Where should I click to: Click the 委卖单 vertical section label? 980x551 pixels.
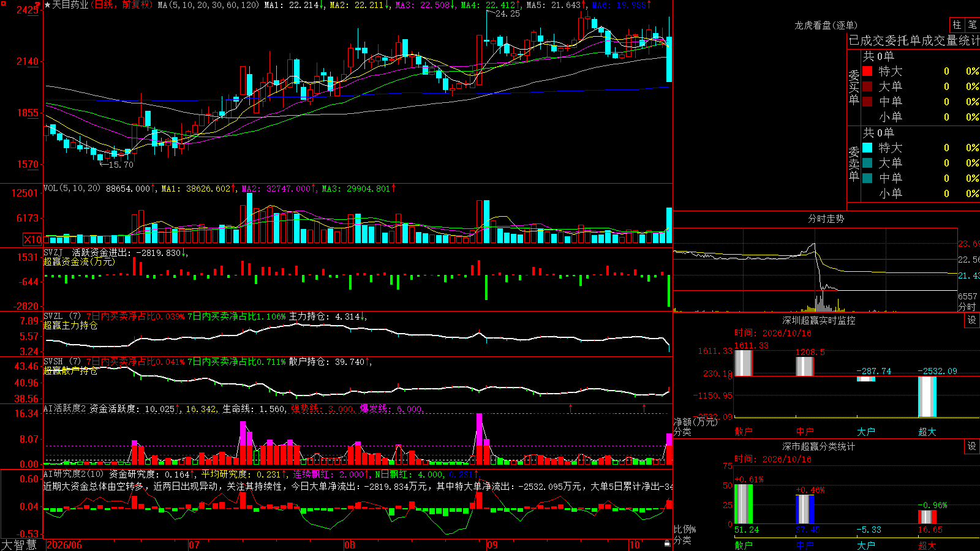click(x=854, y=163)
